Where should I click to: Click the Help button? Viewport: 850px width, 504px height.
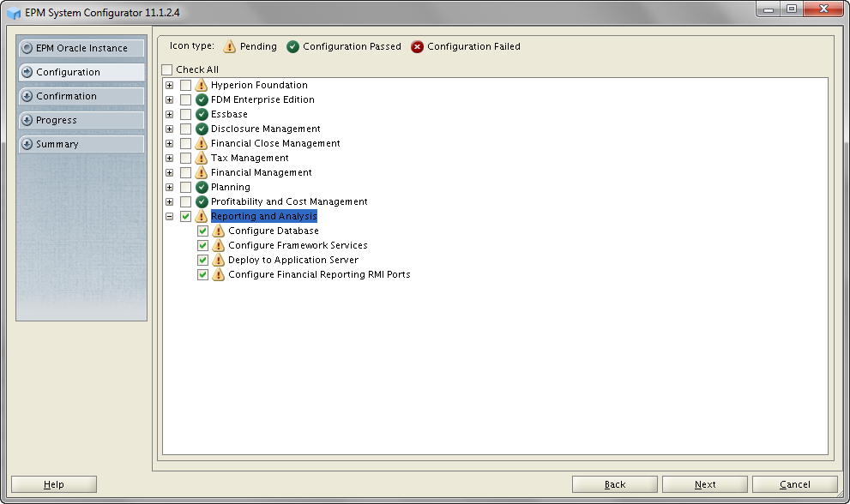click(x=54, y=484)
